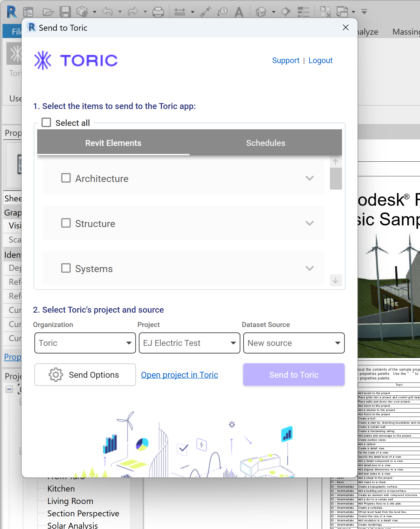Click the list scrollbar down arrow
Screen dimensions: 420x529
pyautogui.click(x=336, y=281)
